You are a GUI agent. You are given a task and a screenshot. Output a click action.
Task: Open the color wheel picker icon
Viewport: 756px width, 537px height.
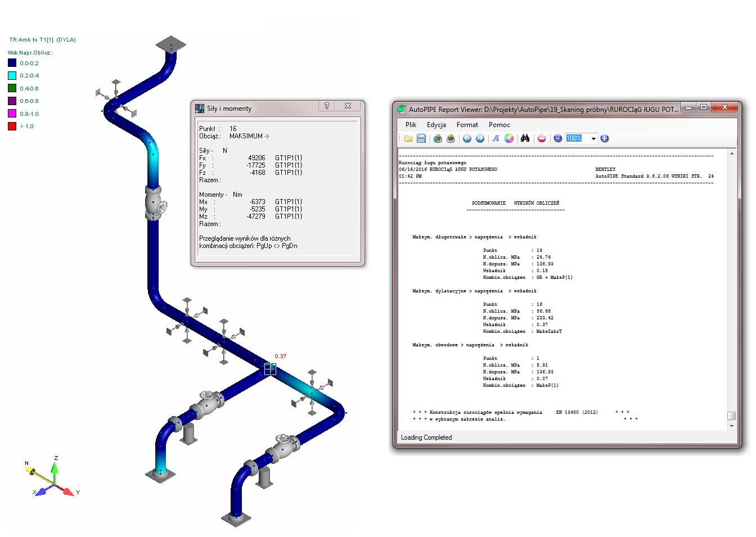tap(509, 138)
